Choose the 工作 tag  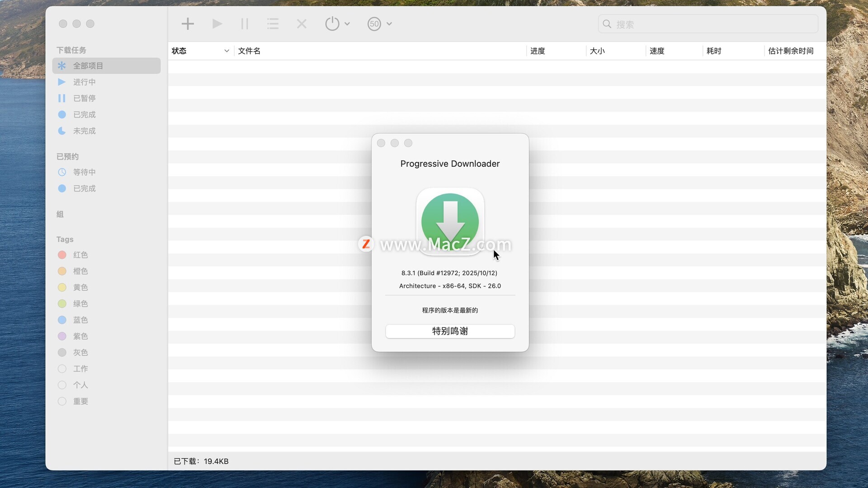tap(80, 369)
